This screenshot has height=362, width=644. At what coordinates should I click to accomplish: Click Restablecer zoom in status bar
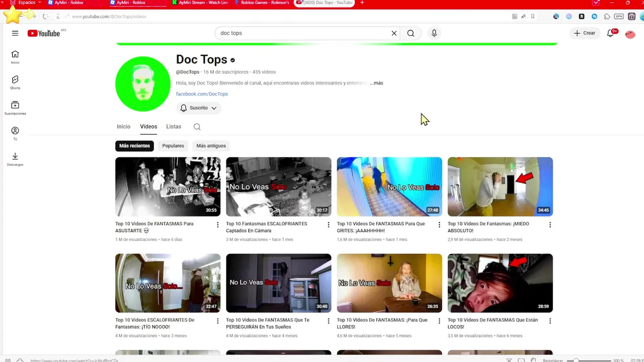pyautogui.click(x=553, y=360)
